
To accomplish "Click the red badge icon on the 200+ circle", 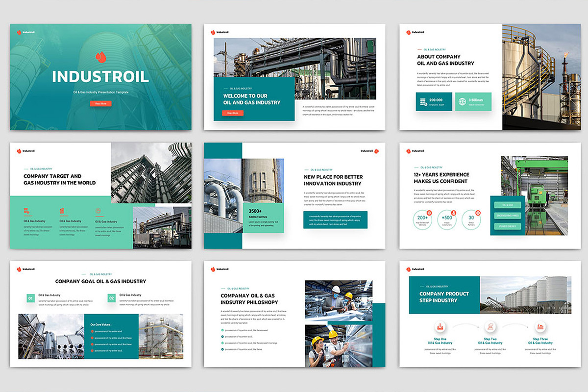I will 429,213.
